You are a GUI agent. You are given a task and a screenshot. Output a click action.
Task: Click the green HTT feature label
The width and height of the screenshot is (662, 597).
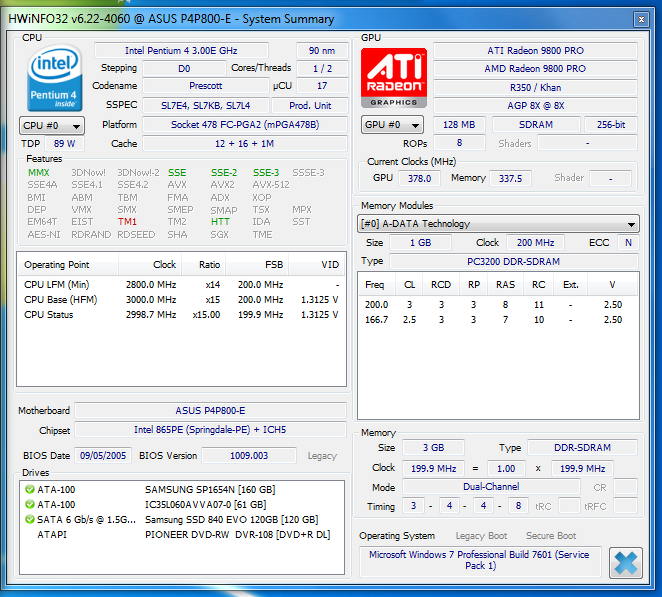[x=220, y=222]
